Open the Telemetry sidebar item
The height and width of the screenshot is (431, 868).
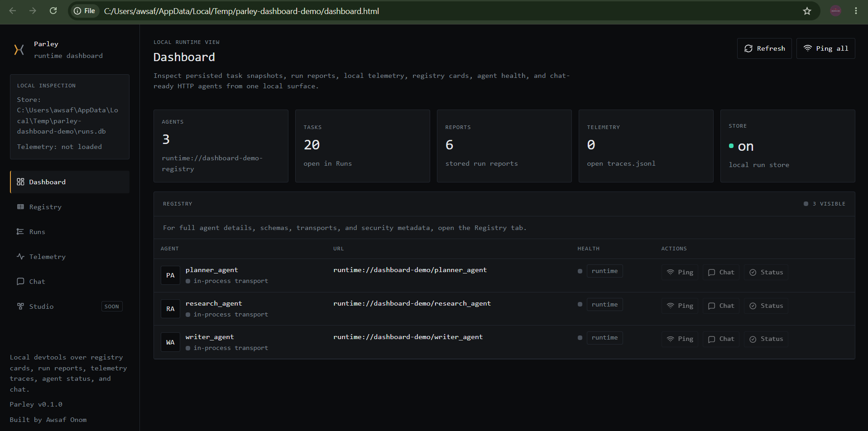[70, 257]
